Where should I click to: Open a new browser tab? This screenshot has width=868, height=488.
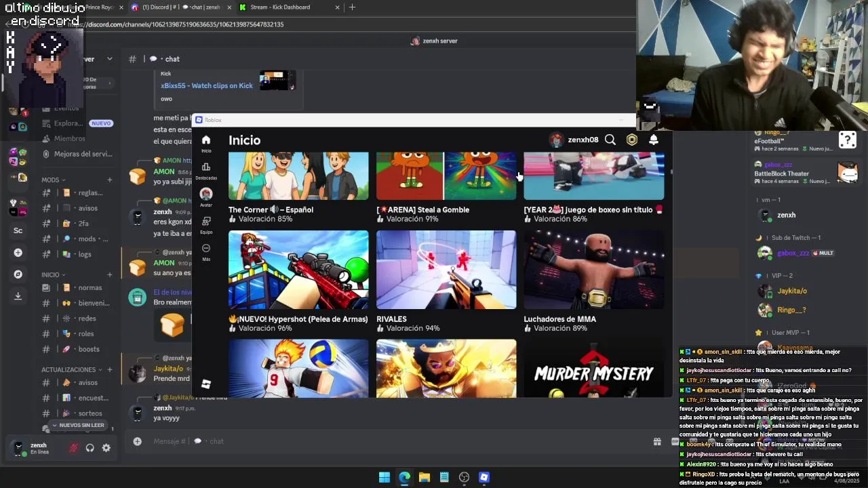click(x=352, y=7)
